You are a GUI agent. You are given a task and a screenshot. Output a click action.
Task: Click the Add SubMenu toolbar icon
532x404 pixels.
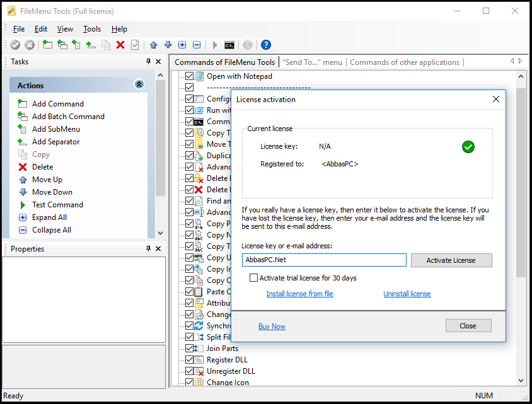(76, 45)
